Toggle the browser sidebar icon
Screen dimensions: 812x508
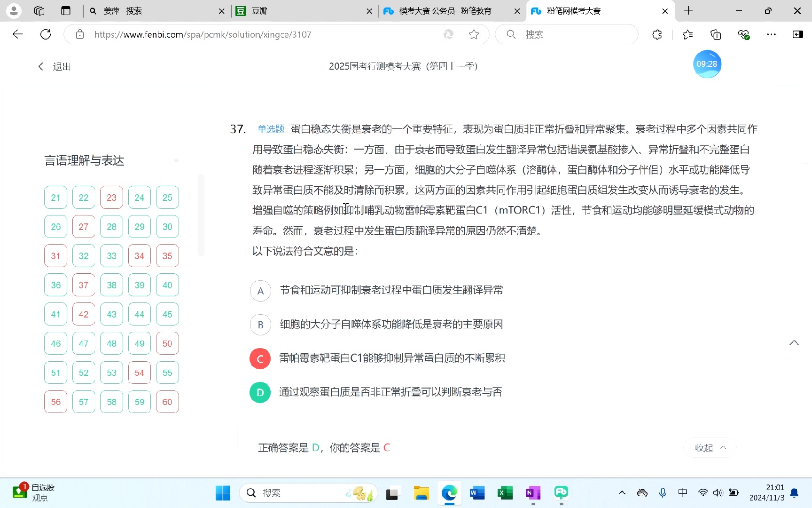[x=798, y=34]
